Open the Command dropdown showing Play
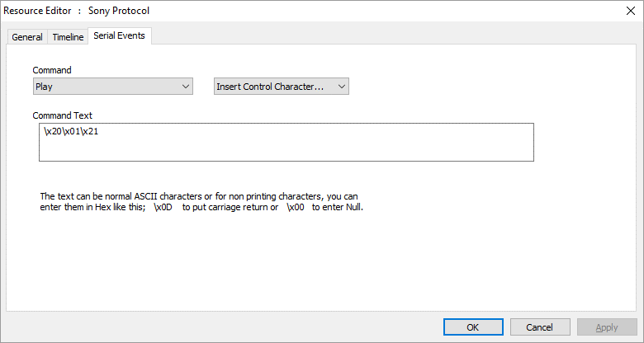 pos(113,87)
